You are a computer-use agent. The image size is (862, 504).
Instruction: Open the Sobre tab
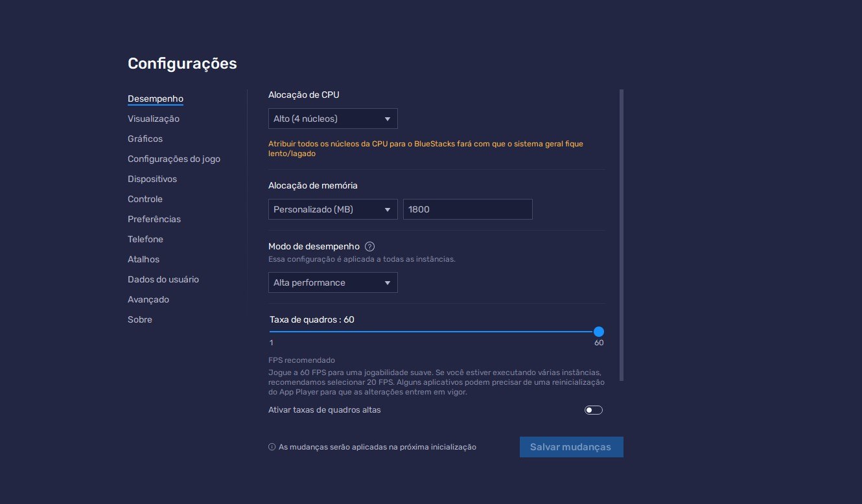(x=140, y=319)
